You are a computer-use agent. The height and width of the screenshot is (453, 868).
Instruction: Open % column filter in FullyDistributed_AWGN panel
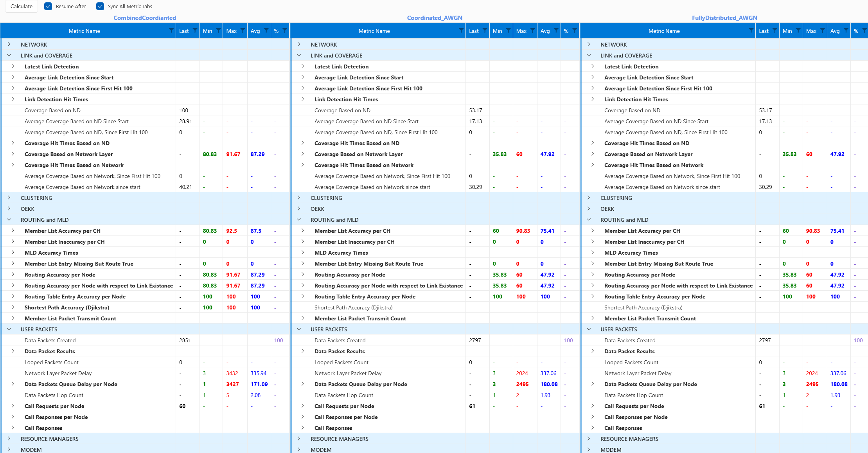(864, 31)
